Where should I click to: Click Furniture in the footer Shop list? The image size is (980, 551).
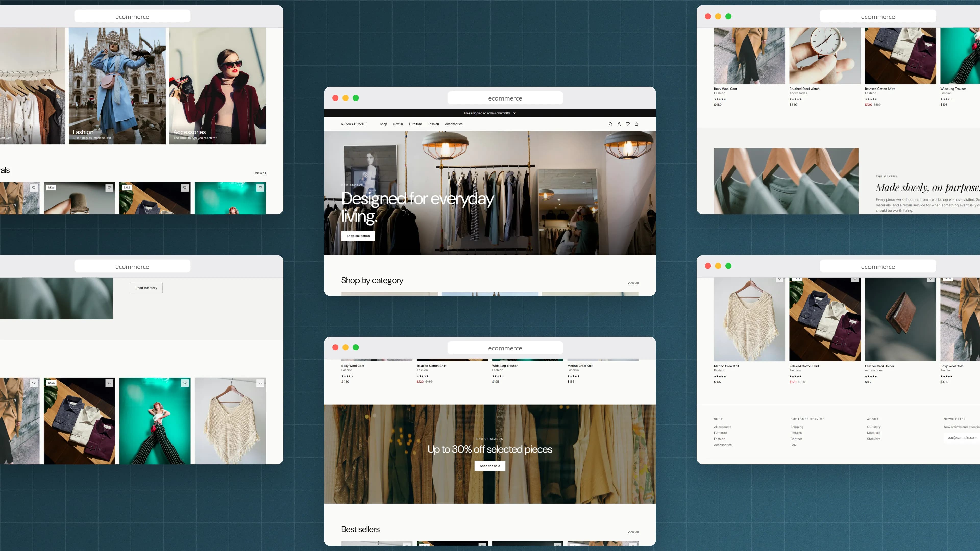point(720,433)
